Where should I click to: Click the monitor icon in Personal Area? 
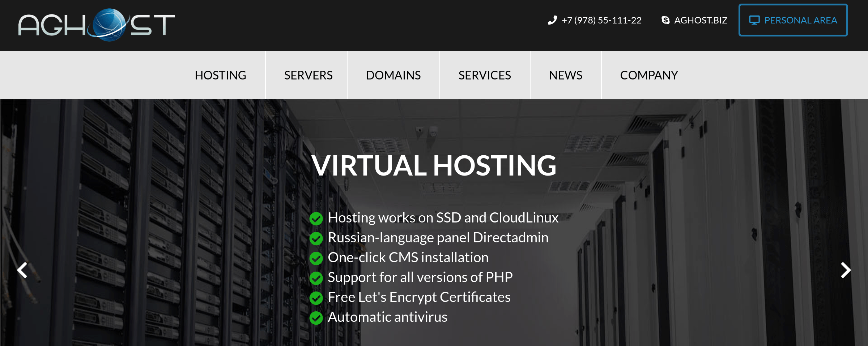pos(754,20)
